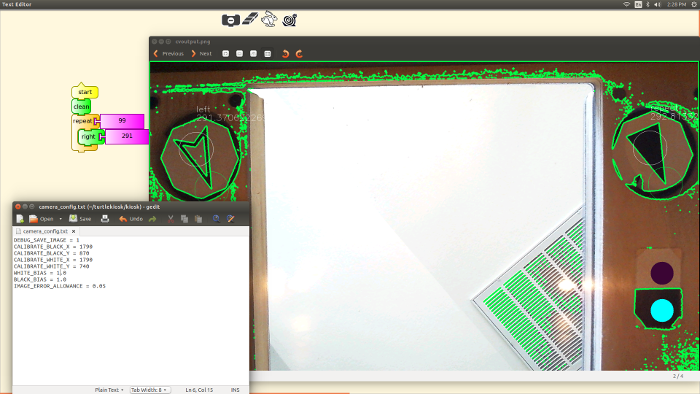The height and width of the screenshot is (394, 700).
Task: Rotate image clockwise in viewer
Action: pyautogui.click(x=299, y=54)
